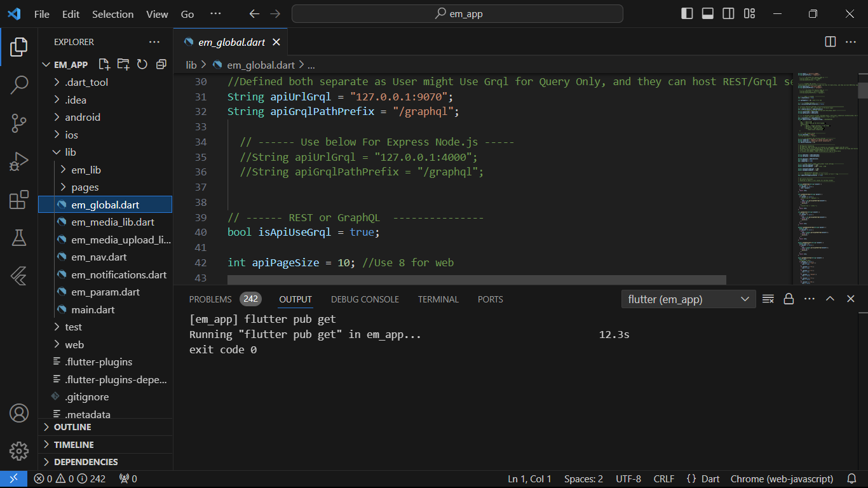Split the editor right

click(831, 42)
